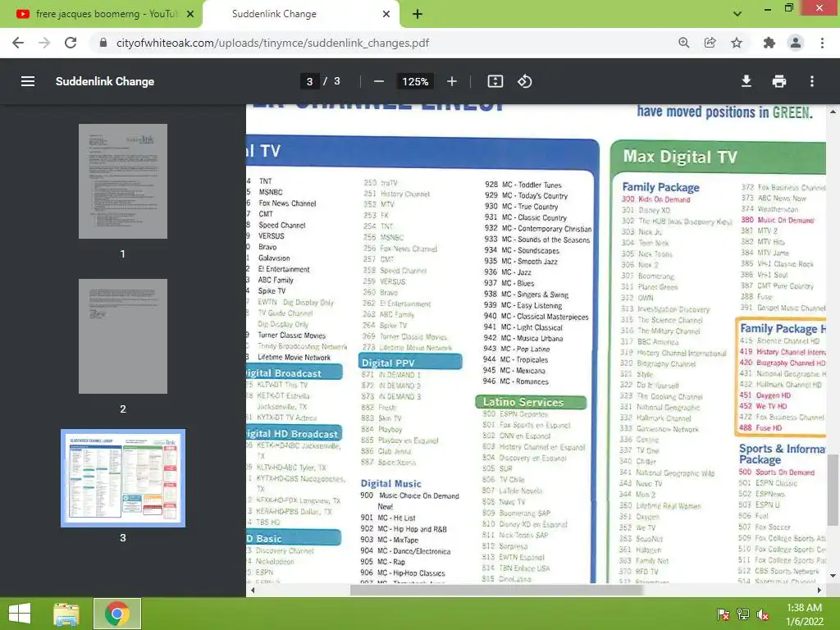Click the scroll left arrow
The width and height of the screenshot is (840, 630).
(x=253, y=590)
